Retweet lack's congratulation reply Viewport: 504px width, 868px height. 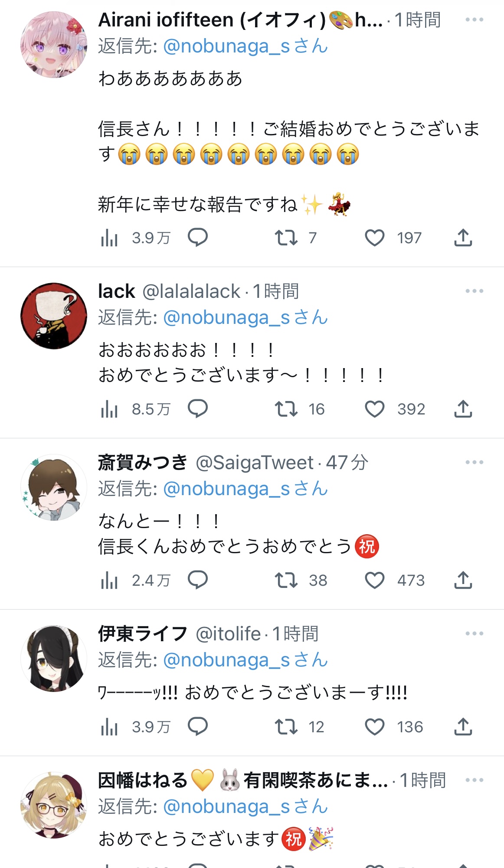tap(286, 409)
